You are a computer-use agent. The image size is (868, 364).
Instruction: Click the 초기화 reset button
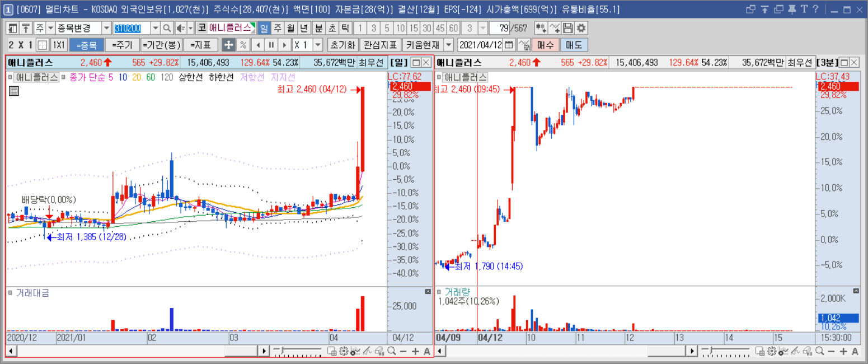click(342, 45)
